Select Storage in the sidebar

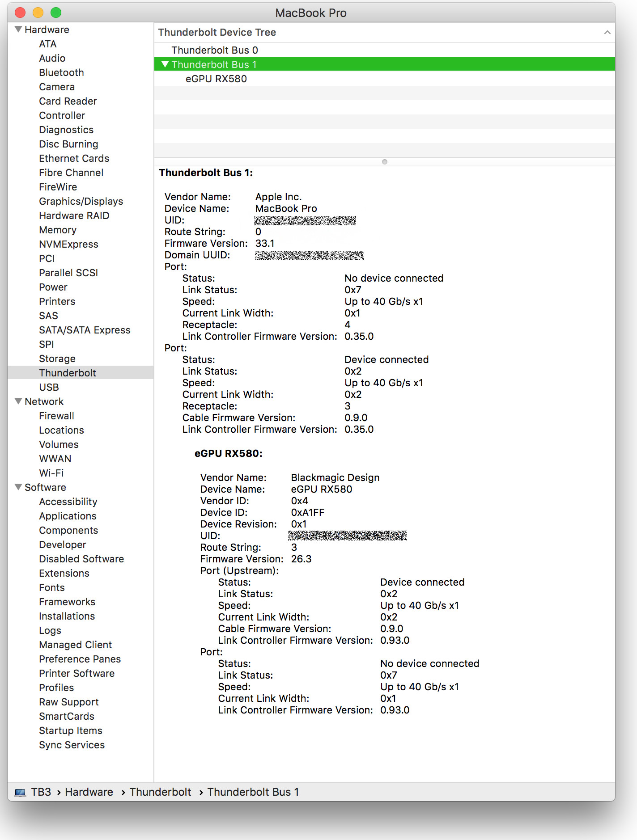57,359
